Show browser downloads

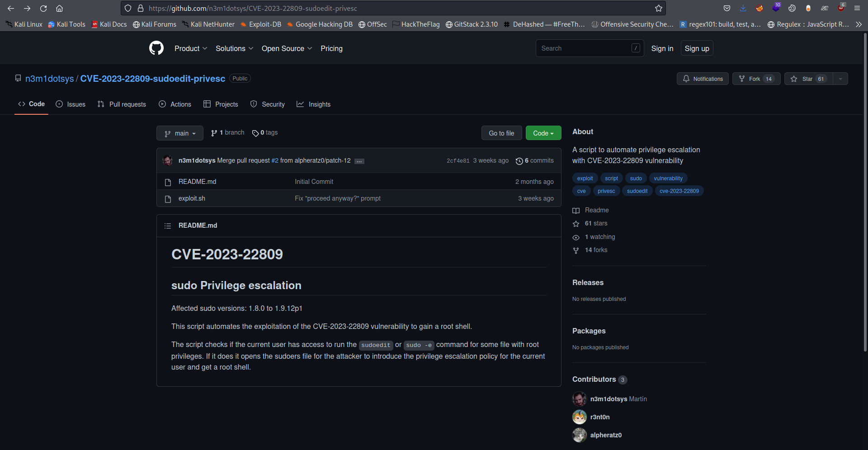(x=743, y=8)
